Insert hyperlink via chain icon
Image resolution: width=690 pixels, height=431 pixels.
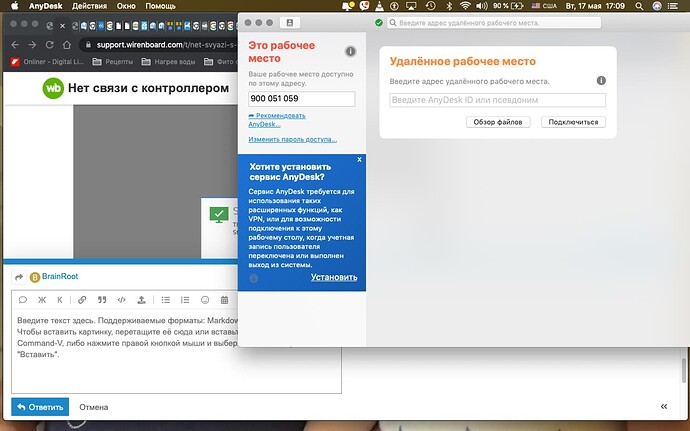[x=82, y=300]
